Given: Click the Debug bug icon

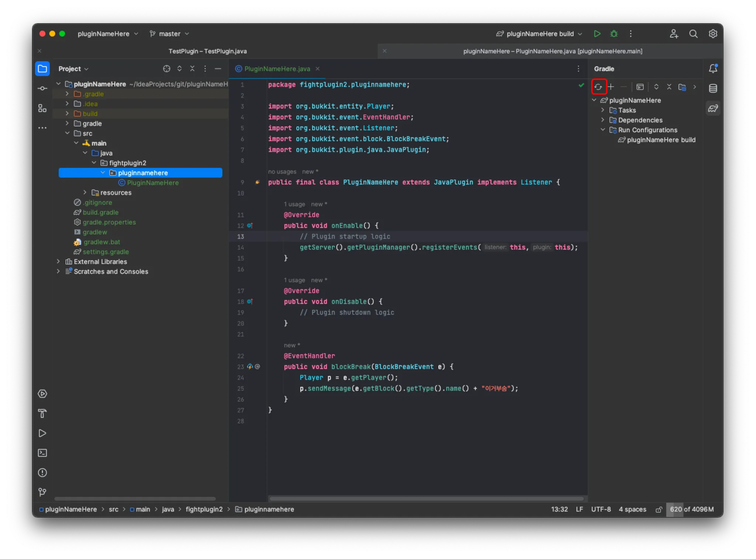Looking at the screenshot, I should coord(614,34).
